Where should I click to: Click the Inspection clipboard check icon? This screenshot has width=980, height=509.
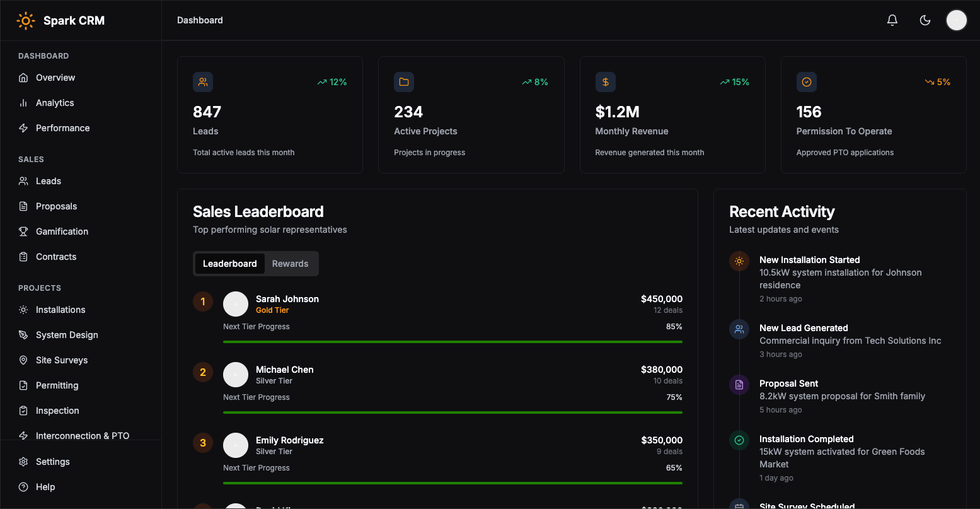(23, 411)
